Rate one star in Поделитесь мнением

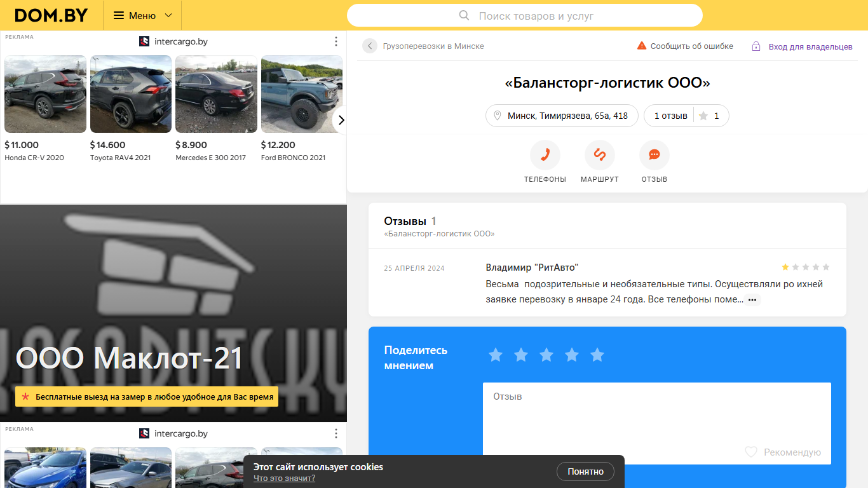click(496, 355)
